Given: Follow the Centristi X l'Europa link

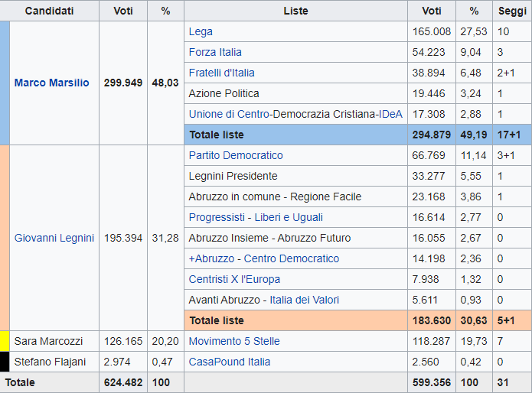Looking at the screenshot, I should [x=234, y=279].
